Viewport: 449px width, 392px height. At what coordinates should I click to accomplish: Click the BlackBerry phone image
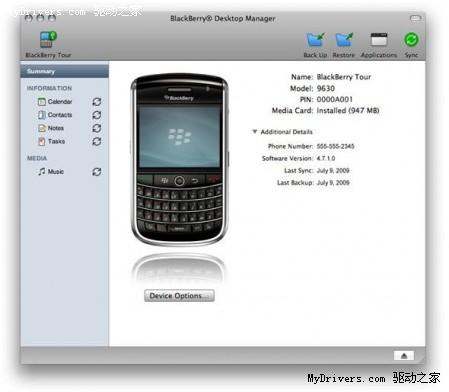tap(179, 159)
